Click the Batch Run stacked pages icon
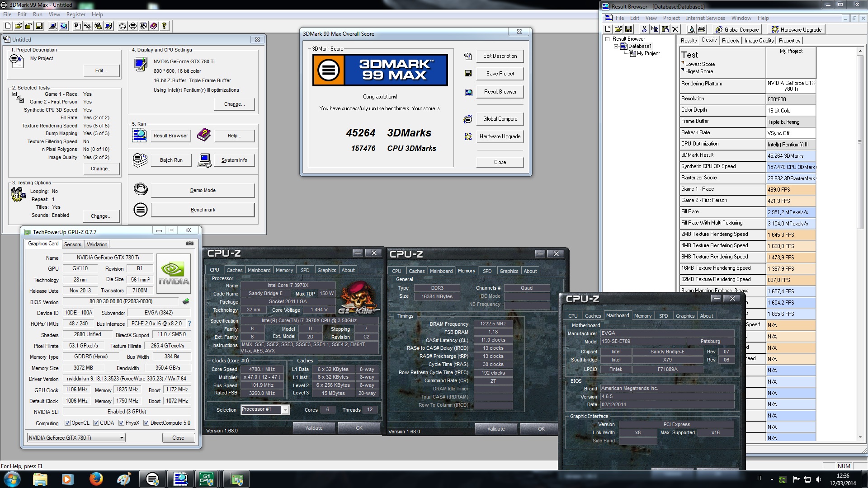 pyautogui.click(x=140, y=160)
